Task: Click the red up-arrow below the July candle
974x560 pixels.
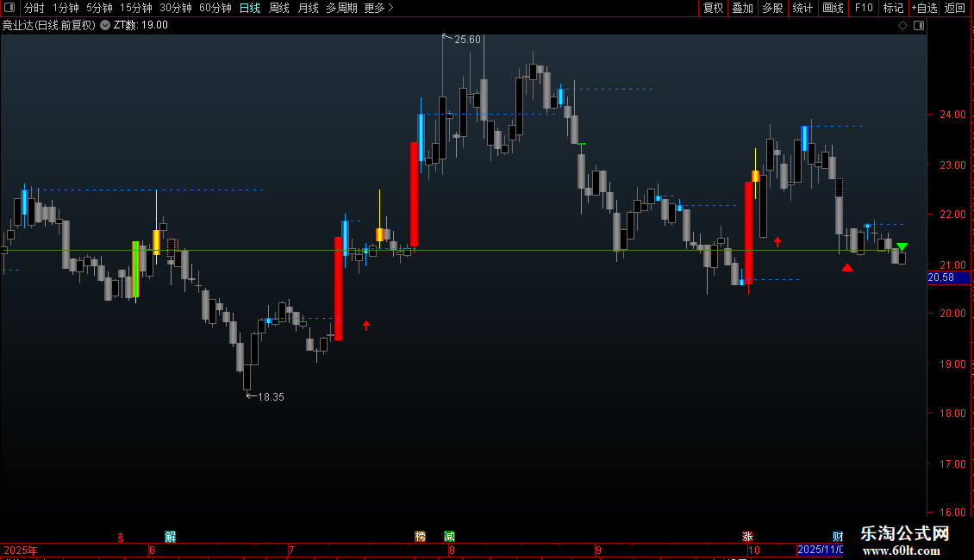Action: (x=366, y=326)
